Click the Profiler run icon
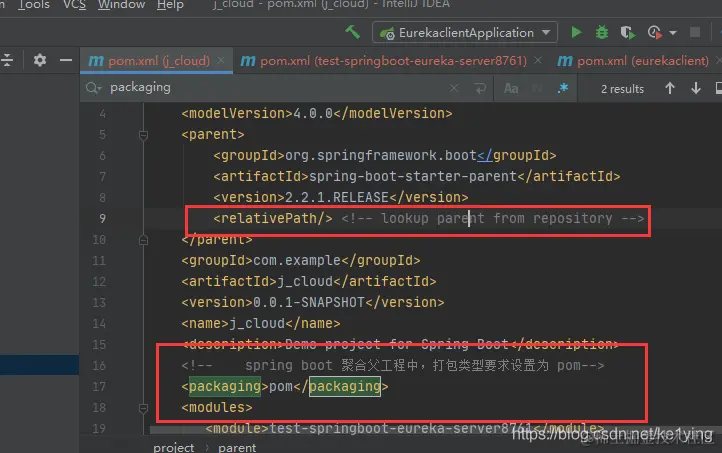Viewport: 722px width, 453px height. [x=654, y=32]
